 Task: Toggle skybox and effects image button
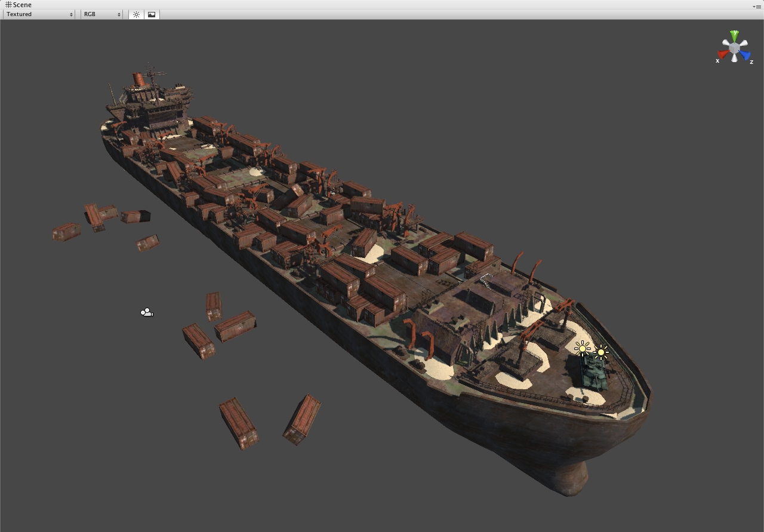152,14
